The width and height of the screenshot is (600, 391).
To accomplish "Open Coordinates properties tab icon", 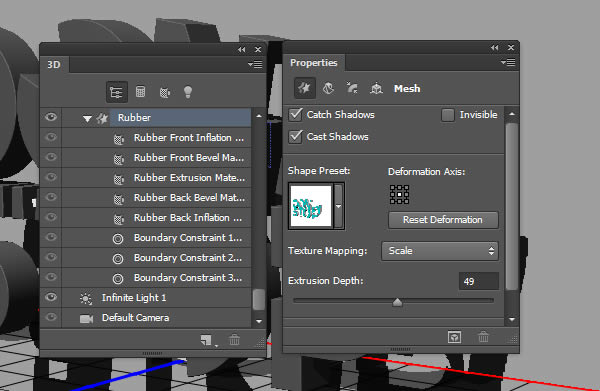I will 377,88.
